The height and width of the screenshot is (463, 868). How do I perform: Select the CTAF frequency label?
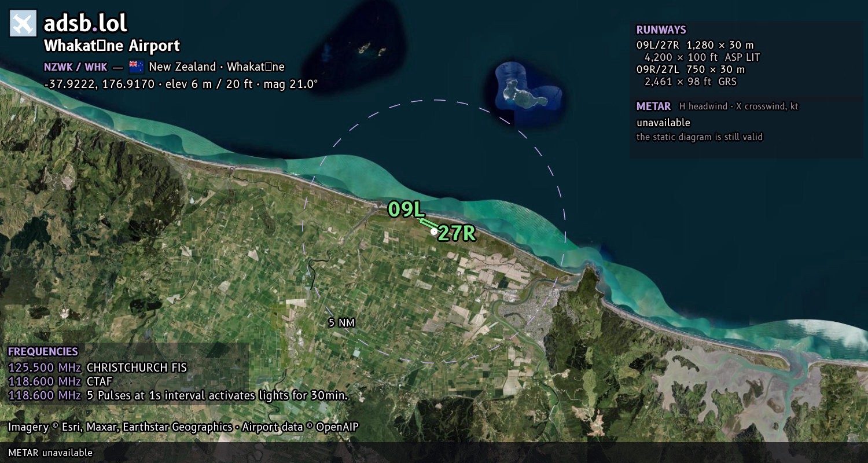pos(99,381)
